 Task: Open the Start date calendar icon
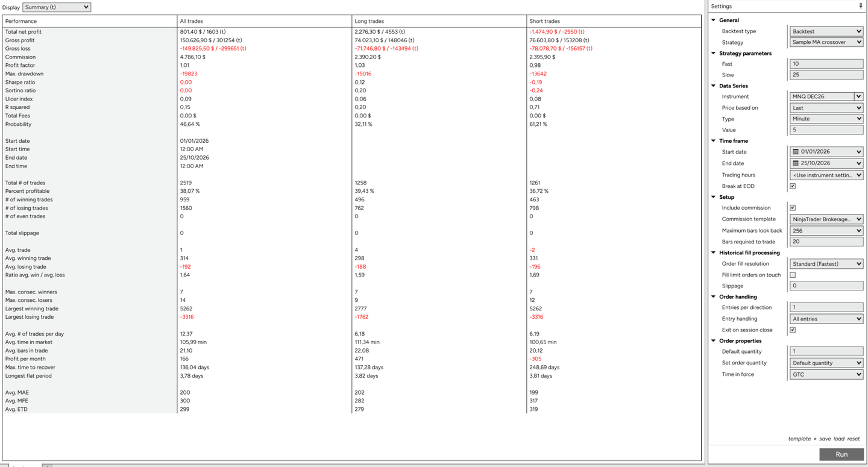click(796, 152)
